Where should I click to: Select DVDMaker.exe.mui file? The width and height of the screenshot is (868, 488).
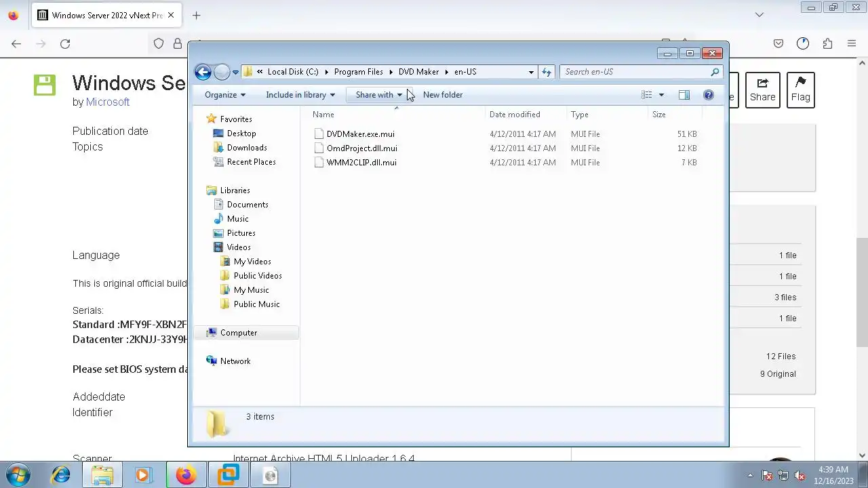coord(360,134)
